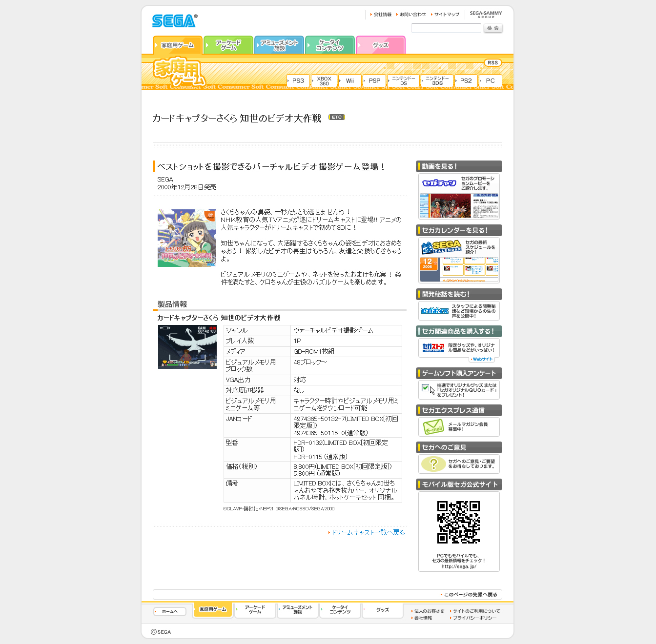Click the search text field
Viewport: 656px width, 644px height.
click(x=446, y=28)
